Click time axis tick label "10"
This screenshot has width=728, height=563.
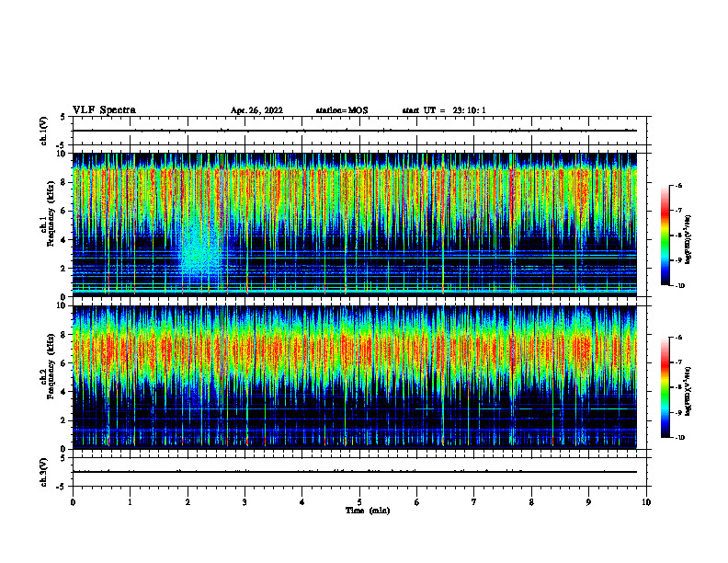(x=646, y=502)
